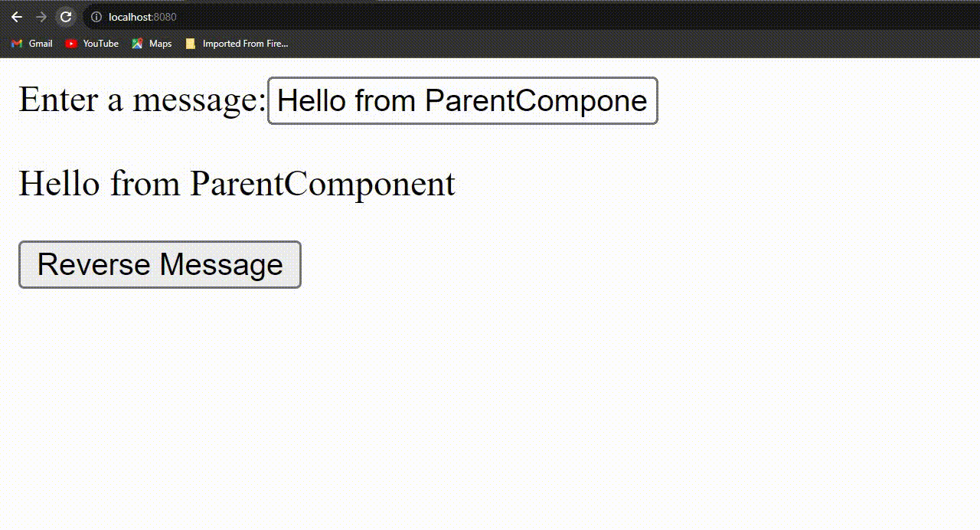The width and height of the screenshot is (980, 530).
Task: Click the browser forward arrow
Action: tap(41, 17)
